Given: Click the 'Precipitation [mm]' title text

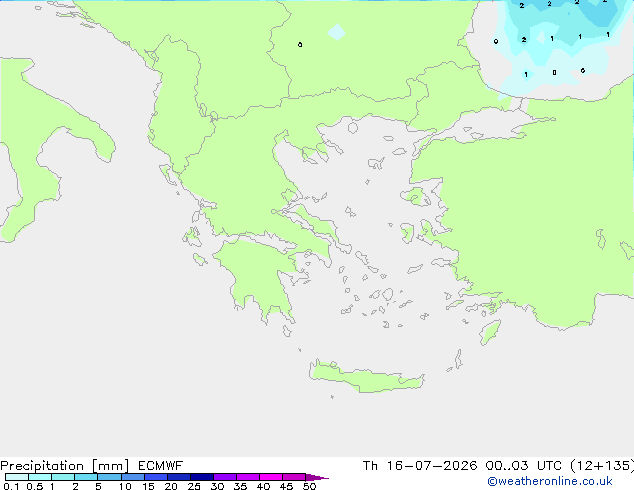Looking at the screenshot, I should pyautogui.click(x=64, y=466).
